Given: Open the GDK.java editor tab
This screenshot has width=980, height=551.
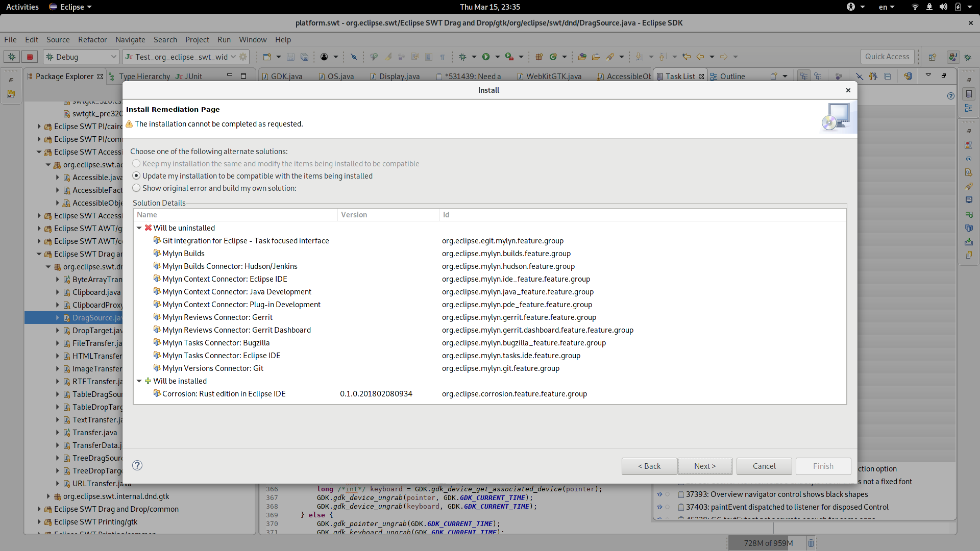Looking at the screenshot, I should click(282, 76).
